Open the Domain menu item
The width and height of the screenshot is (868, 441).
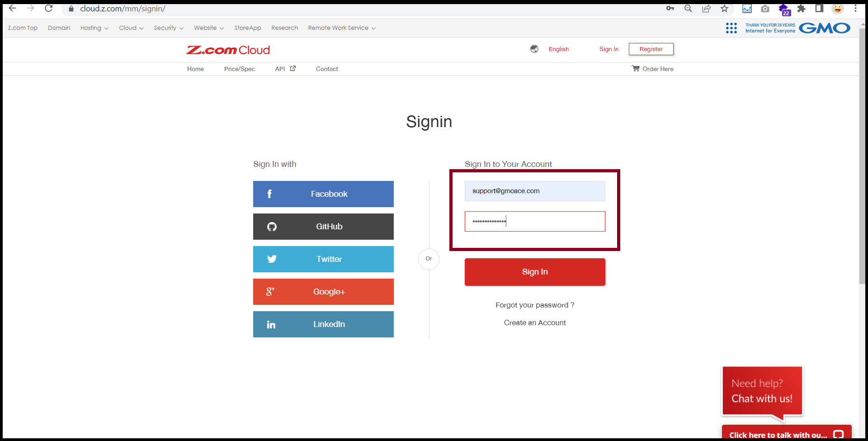(59, 28)
